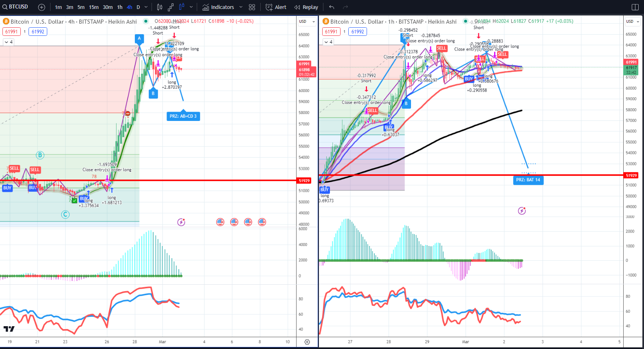
Task: Click the purple lightning icon on 1h chart
Action: coord(522,211)
